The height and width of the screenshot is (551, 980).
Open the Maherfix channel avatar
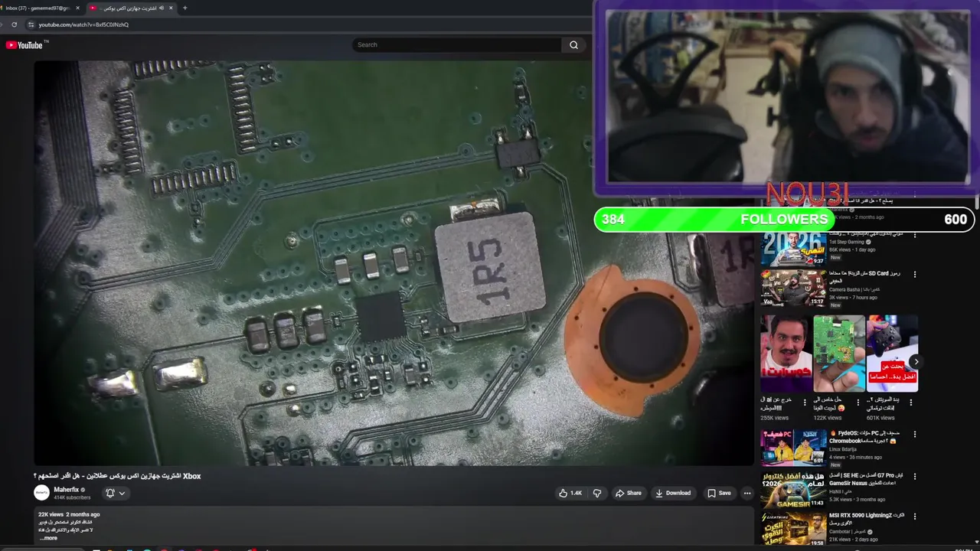41,493
